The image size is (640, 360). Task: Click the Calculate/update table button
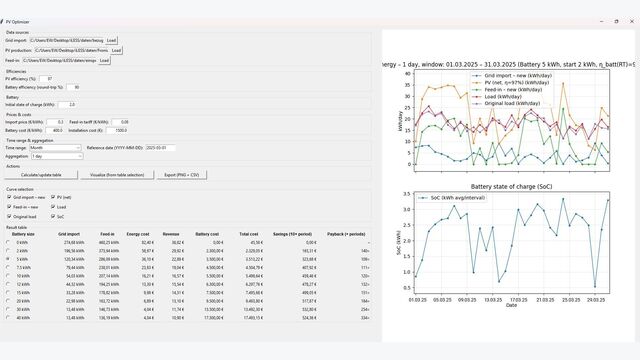coord(41,175)
